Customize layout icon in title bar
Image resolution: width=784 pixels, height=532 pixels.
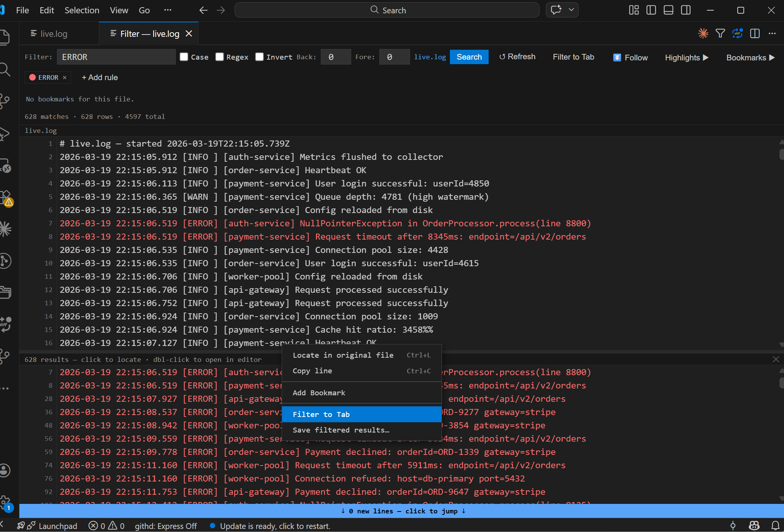(x=634, y=10)
